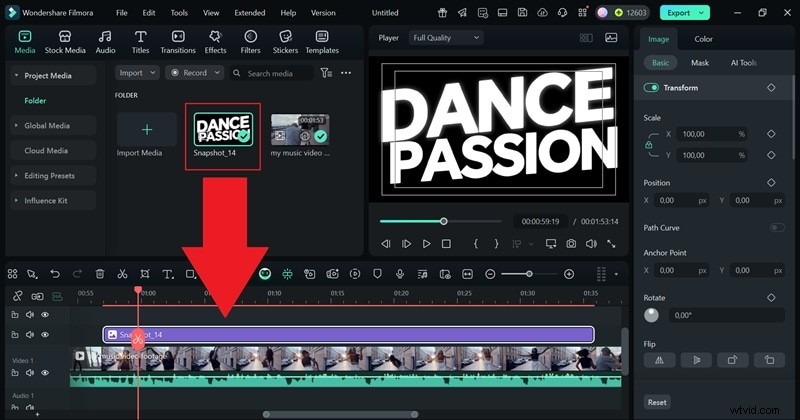
Task: Delete the selected clip with trash icon
Action: 100,274
